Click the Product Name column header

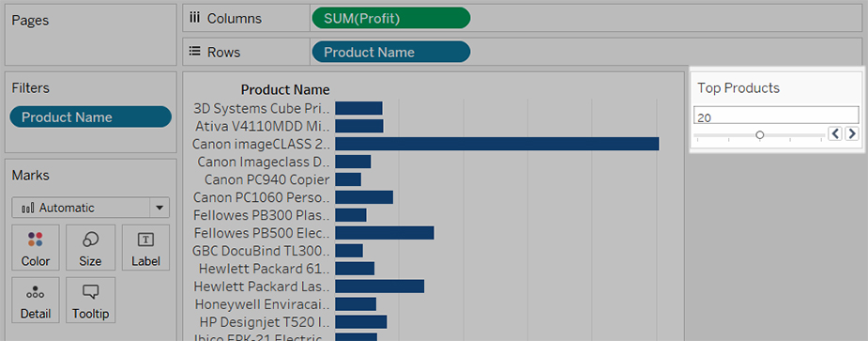pyautogui.click(x=285, y=90)
